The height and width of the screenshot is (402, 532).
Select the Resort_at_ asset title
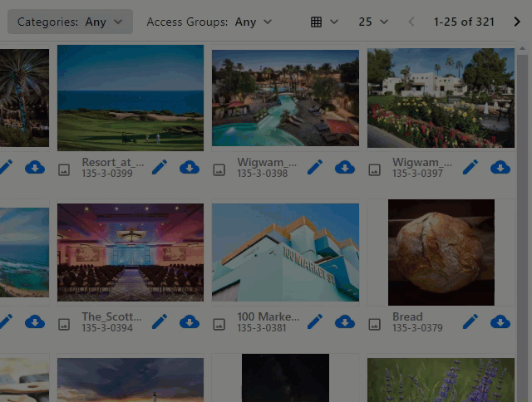[x=113, y=162]
